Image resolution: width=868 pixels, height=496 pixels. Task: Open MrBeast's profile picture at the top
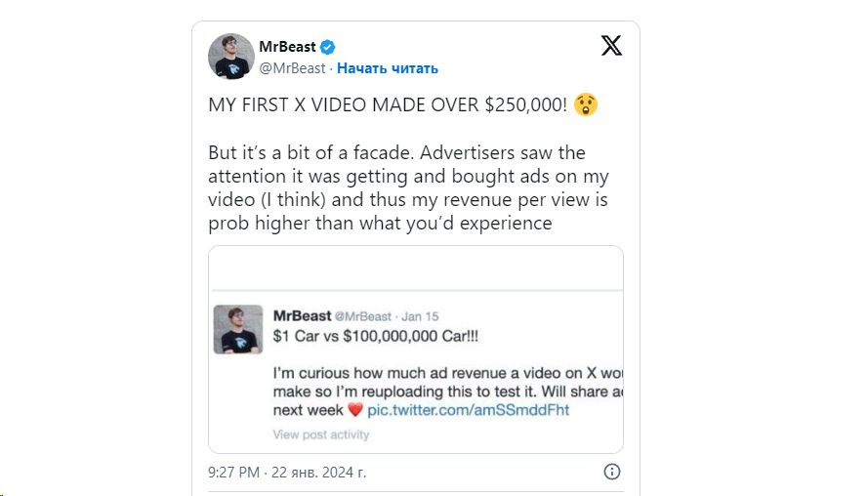[x=231, y=56]
